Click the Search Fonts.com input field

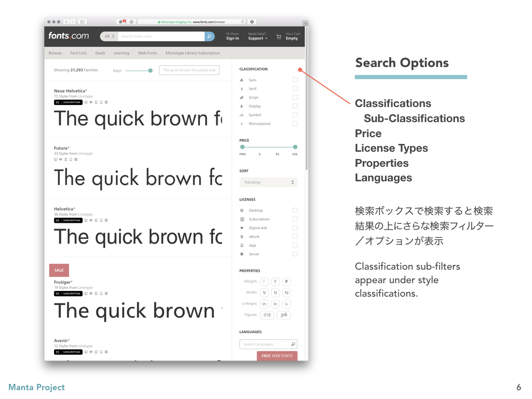click(x=161, y=36)
